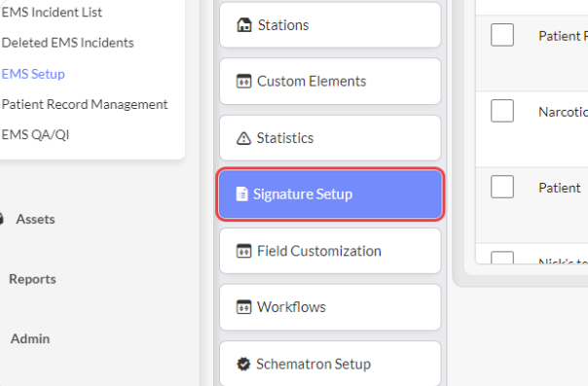
Task: Open Patient Record Management
Action: click(85, 104)
